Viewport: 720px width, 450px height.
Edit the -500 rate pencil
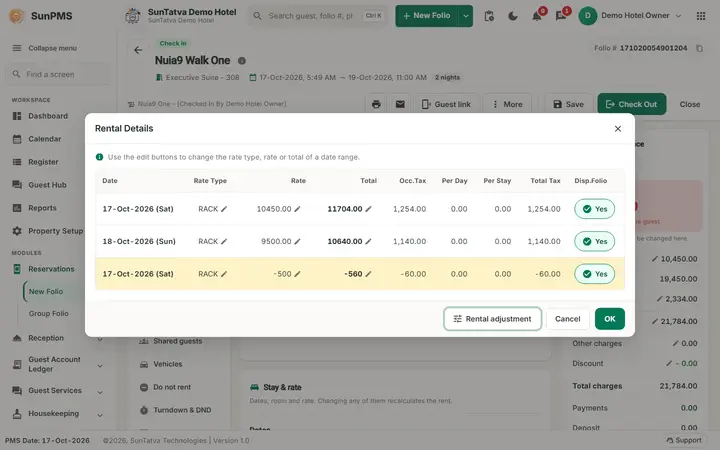click(x=297, y=274)
